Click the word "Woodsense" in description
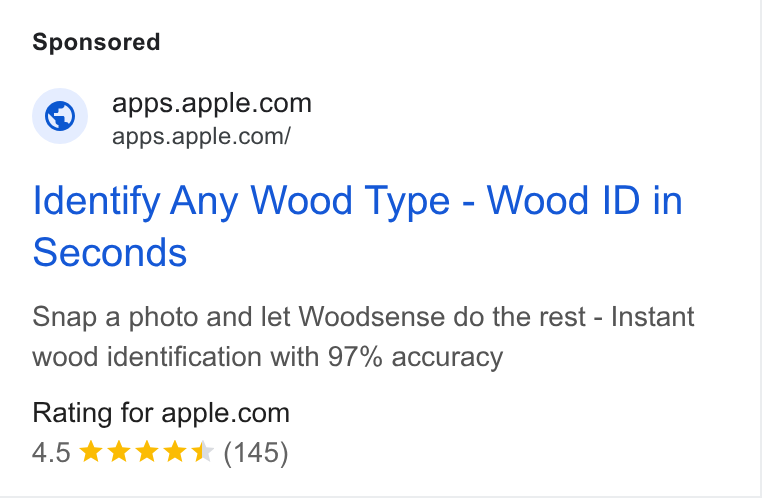 click(x=371, y=317)
